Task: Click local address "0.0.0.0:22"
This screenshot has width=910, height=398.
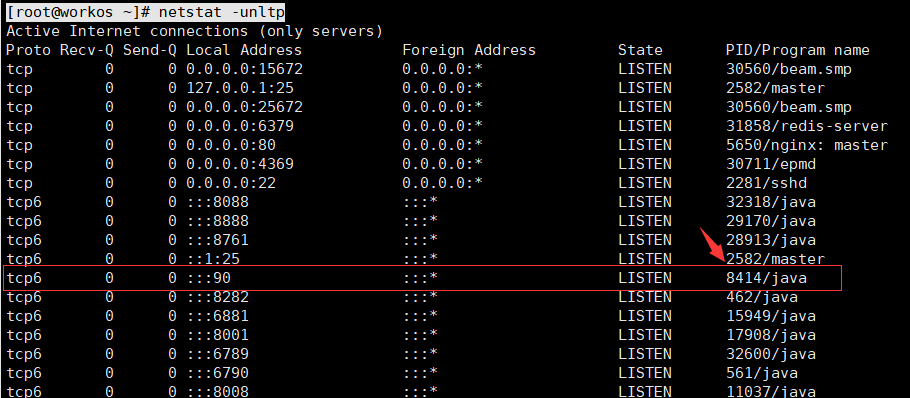Action: [231, 183]
